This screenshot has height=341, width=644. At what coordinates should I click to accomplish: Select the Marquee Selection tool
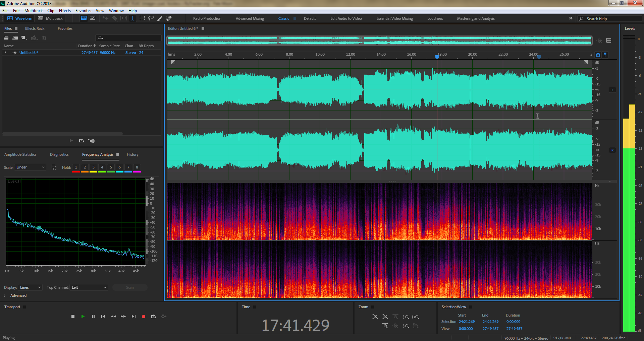(x=142, y=18)
